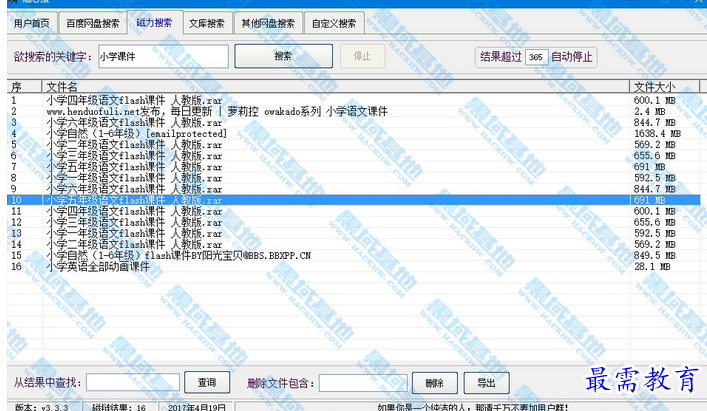Click the 磁链结果: 16 status entry
Viewport: 707px width, 411px height.
(119, 407)
